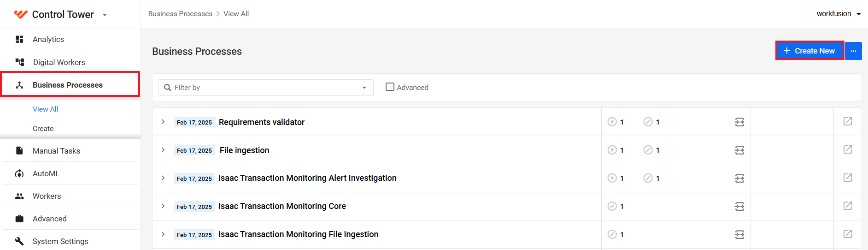The height and width of the screenshot is (250, 868).
Task: Click the Create submenu link
Action: click(43, 129)
